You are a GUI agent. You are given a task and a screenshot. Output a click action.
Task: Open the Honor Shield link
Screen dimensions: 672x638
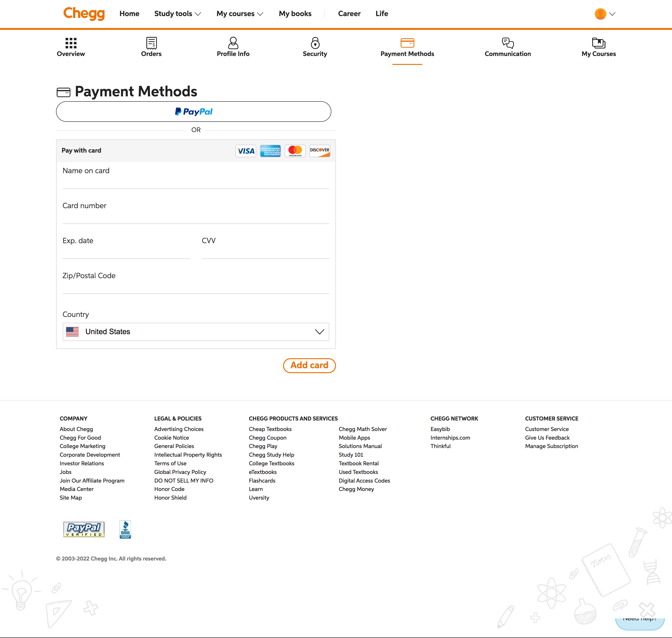[170, 498]
